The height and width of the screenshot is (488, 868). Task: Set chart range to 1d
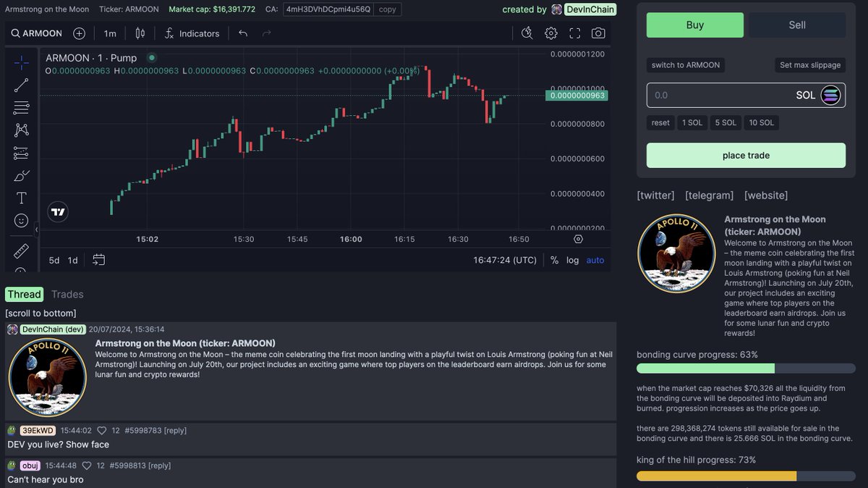pyautogui.click(x=73, y=260)
